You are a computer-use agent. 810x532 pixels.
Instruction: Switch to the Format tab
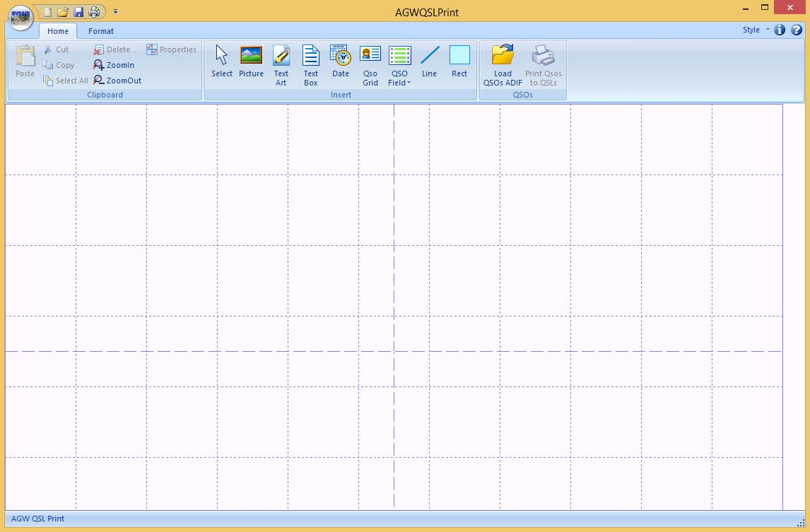coord(100,31)
